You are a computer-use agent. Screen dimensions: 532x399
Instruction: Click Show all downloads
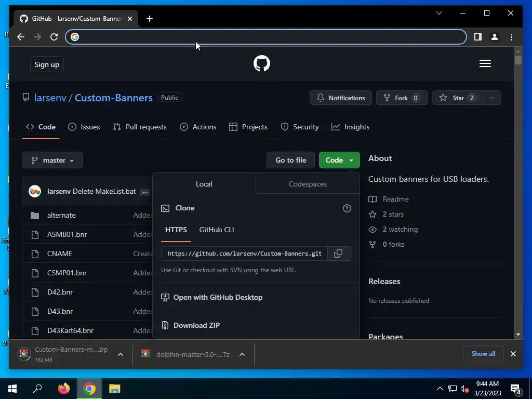[483, 354]
